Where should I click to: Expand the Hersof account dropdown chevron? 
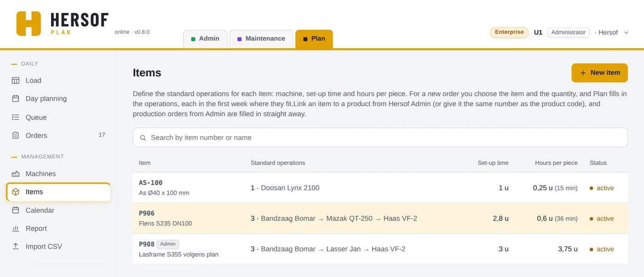coord(626,33)
